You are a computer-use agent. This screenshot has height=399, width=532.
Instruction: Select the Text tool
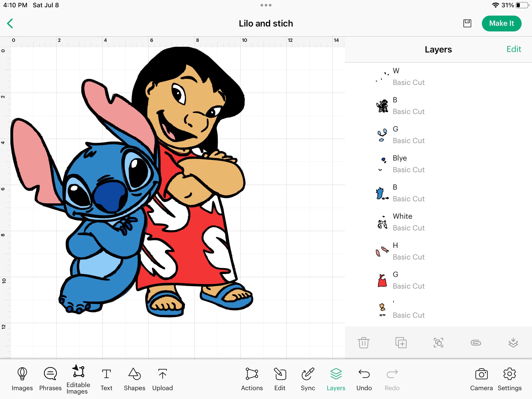point(107,379)
